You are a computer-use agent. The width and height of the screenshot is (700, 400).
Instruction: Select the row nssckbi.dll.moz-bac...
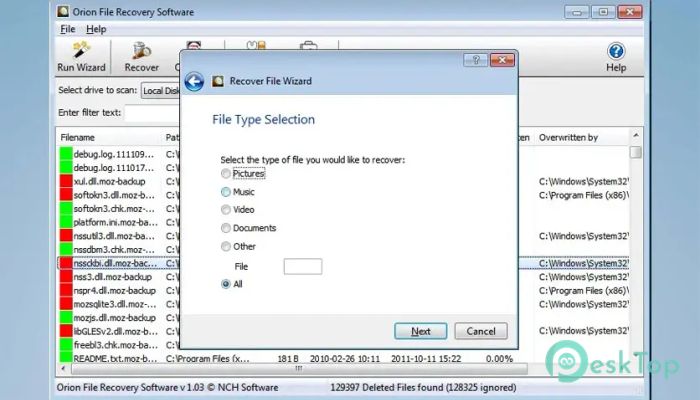click(115, 263)
